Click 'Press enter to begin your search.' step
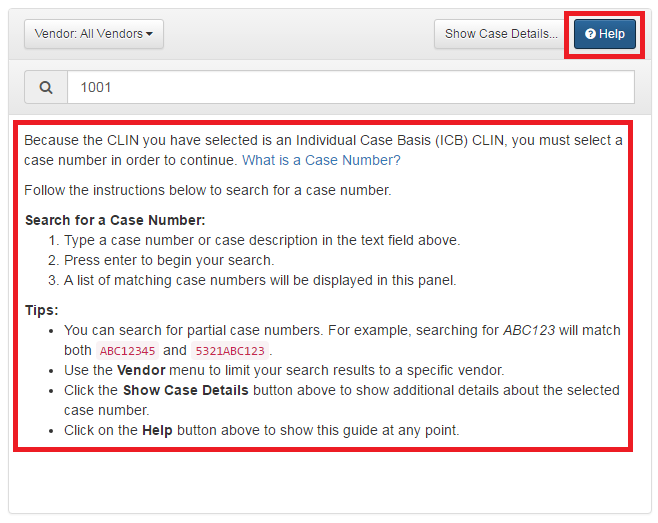 169,261
